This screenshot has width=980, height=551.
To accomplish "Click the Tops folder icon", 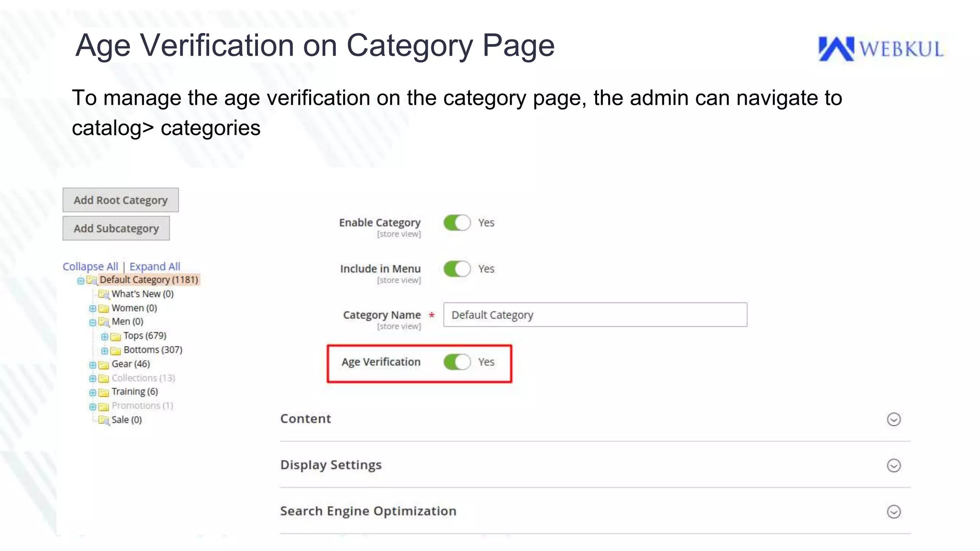I will 115,337.
